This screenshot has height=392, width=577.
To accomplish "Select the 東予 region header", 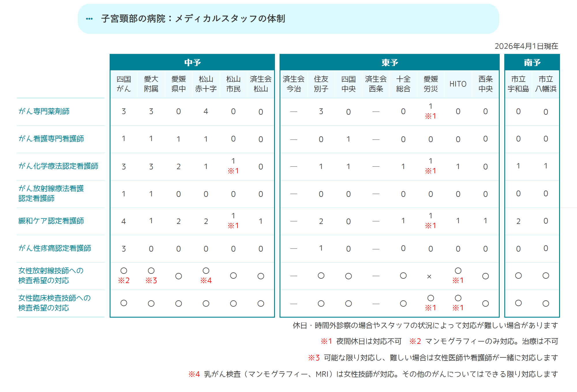I will click(x=389, y=63).
